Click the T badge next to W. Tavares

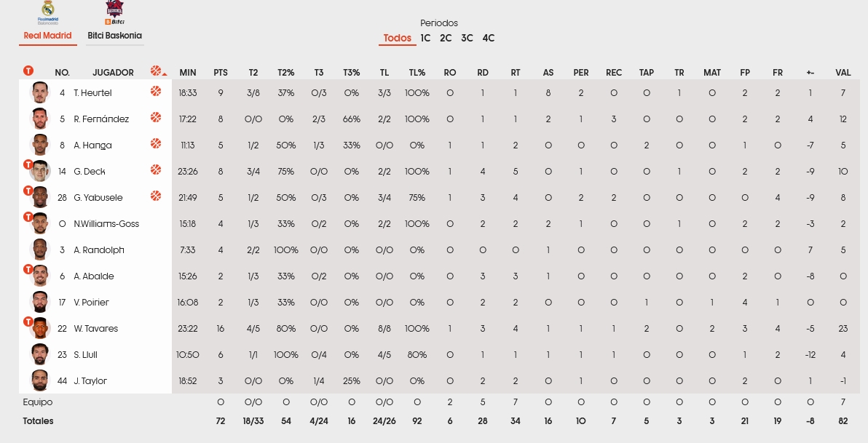(28, 322)
